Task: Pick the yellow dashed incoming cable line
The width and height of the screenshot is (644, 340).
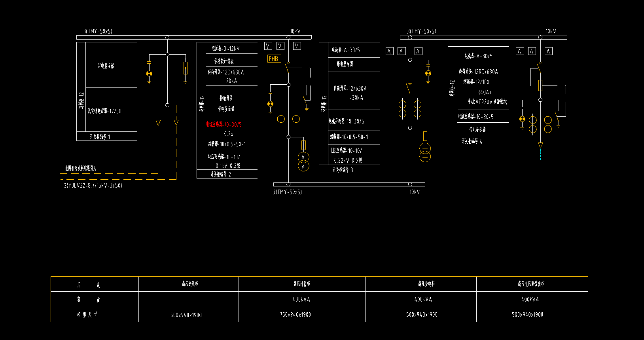Action: (x=110, y=173)
